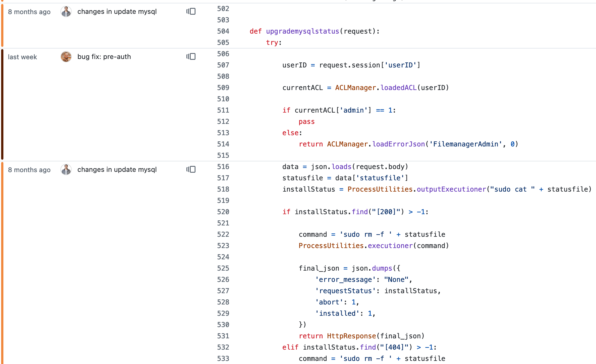
Task: Click 'currentACL' variable on line 509
Action: [303, 88]
